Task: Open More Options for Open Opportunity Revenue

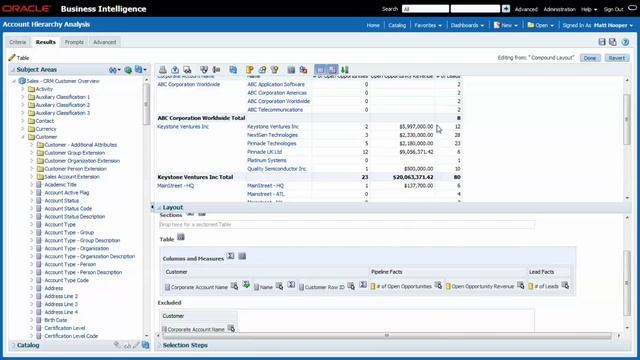Action: click(x=520, y=285)
